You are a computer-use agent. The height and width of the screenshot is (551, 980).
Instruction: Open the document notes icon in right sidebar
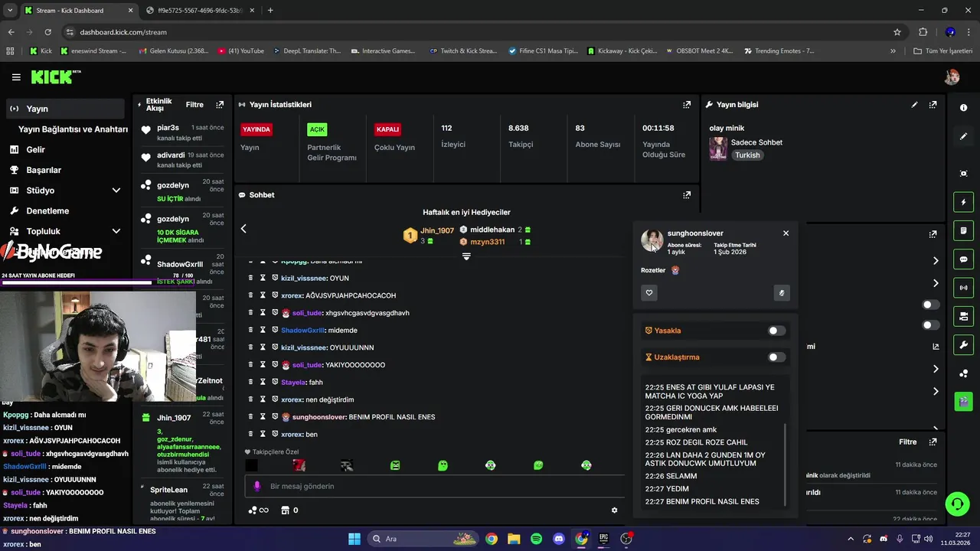(963, 230)
